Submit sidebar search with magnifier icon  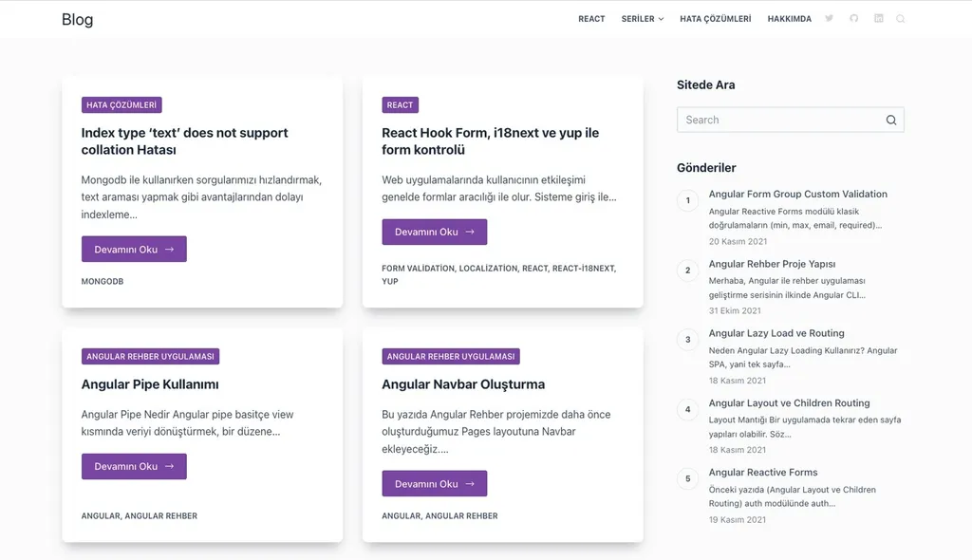pyautogui.click(x=890, y=120)
